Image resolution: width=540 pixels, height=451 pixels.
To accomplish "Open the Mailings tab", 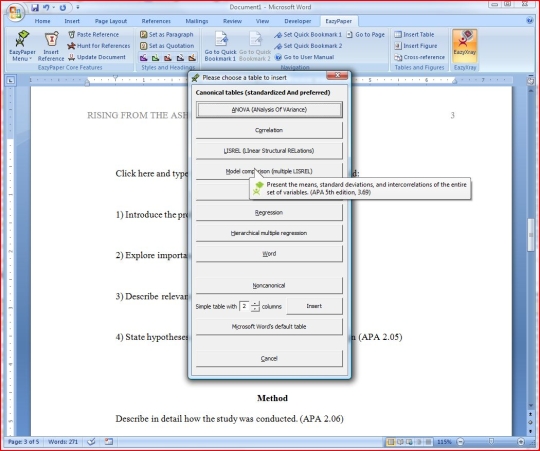I will (x=197, y=21).
